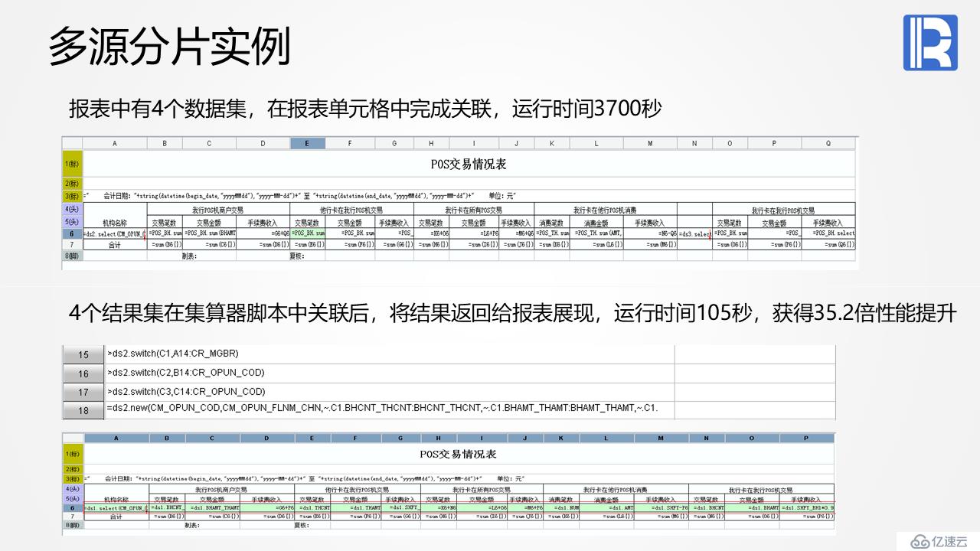Click cell =G6+Q6 in first report
The height and width of the screenshot is (551, 980).
coord(263,233)
